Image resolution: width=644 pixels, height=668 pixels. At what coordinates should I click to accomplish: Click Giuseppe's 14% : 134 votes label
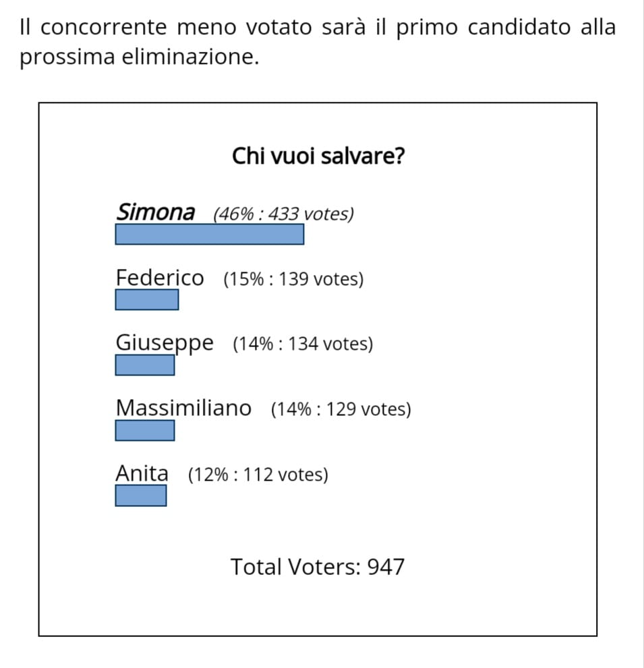click(303, 344)
